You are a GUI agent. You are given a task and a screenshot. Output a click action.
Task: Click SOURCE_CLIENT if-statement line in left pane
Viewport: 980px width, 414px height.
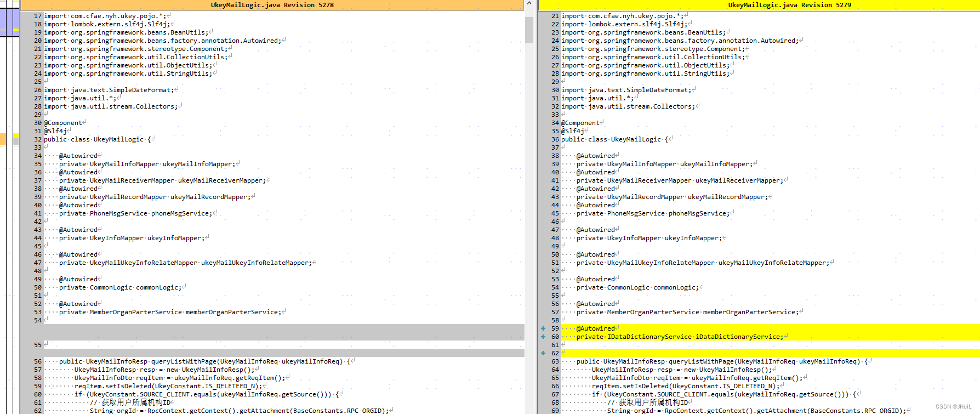pyautogui.click(x=207, y=394)
